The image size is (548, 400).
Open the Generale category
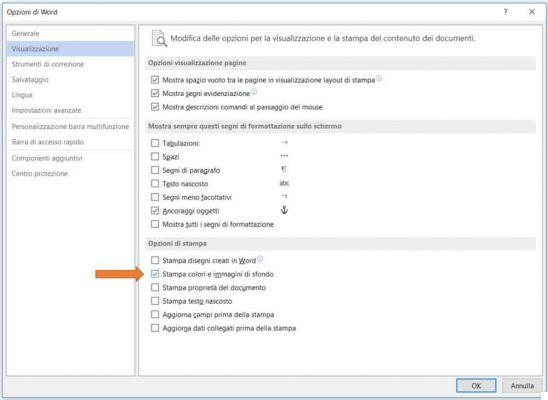(70, 34)
